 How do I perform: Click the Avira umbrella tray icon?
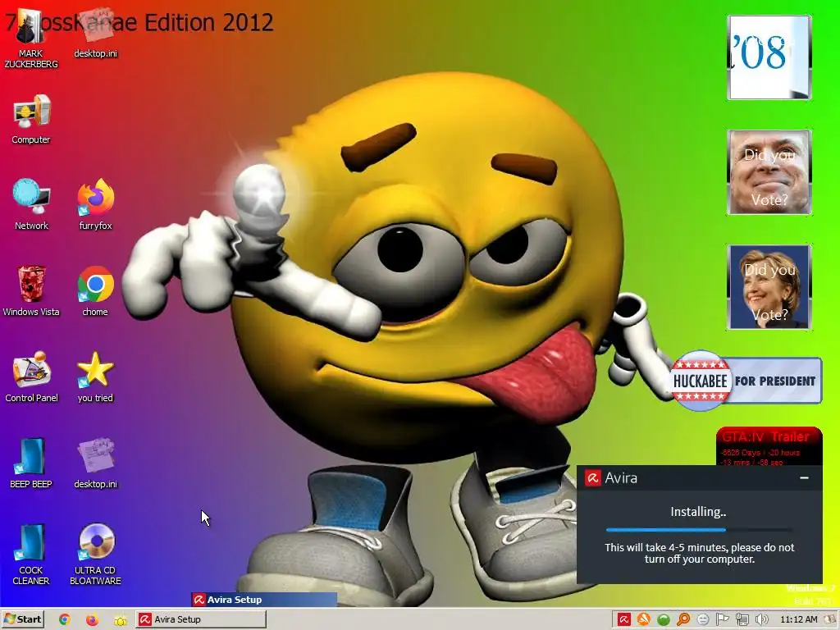pos(623,620)
